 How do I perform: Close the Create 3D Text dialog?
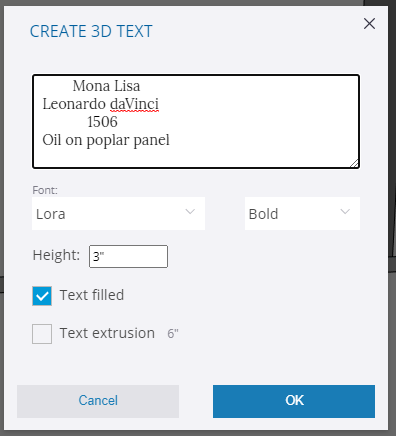pos(369,24)
